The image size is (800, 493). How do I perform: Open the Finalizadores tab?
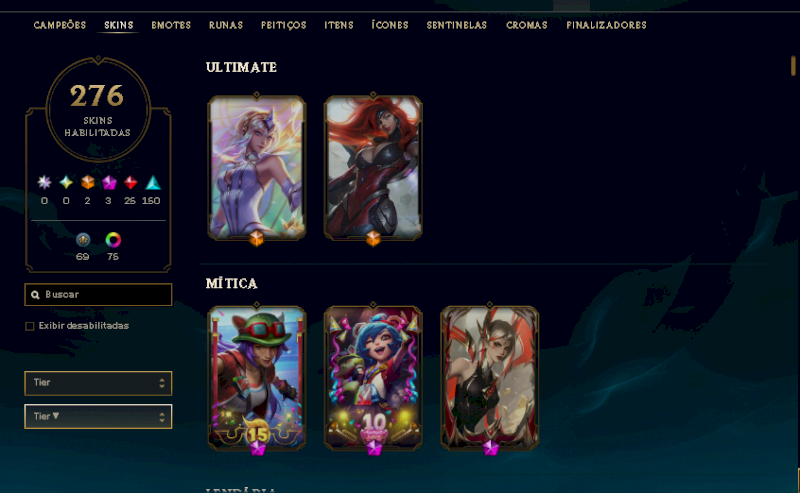(606, 25)
